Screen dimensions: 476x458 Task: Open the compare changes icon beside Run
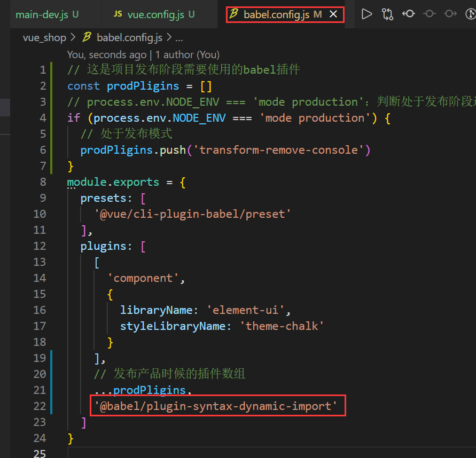pyautogui.click(x=387, y=14)
